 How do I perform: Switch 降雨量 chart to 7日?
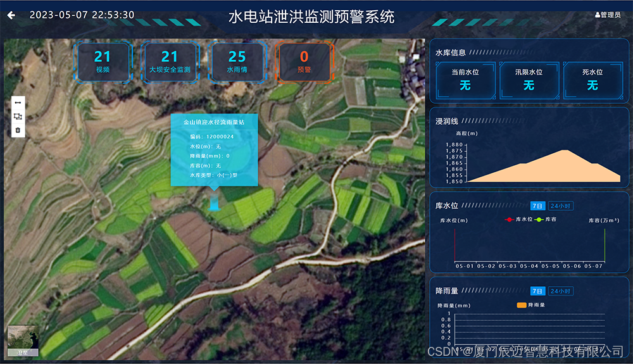[537, 291]
